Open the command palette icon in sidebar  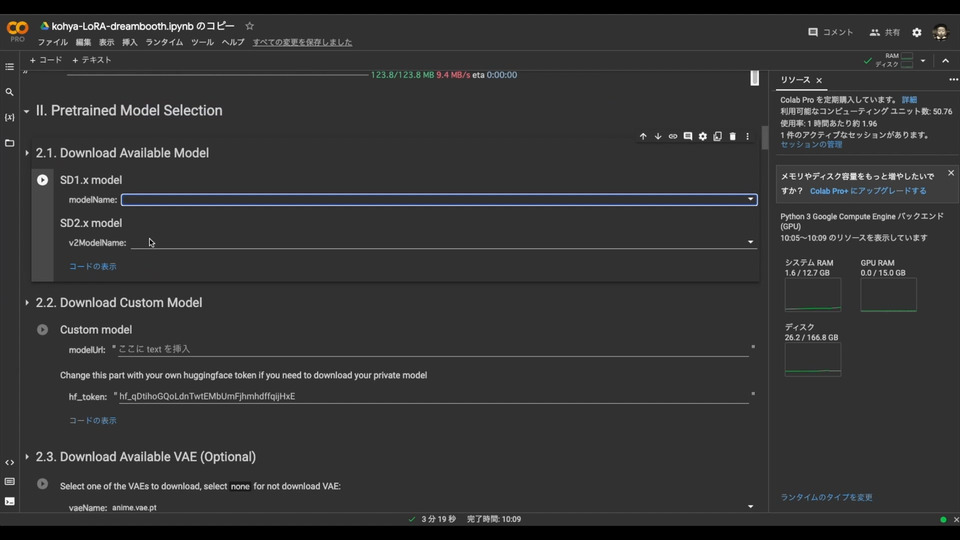click(9, 482)
